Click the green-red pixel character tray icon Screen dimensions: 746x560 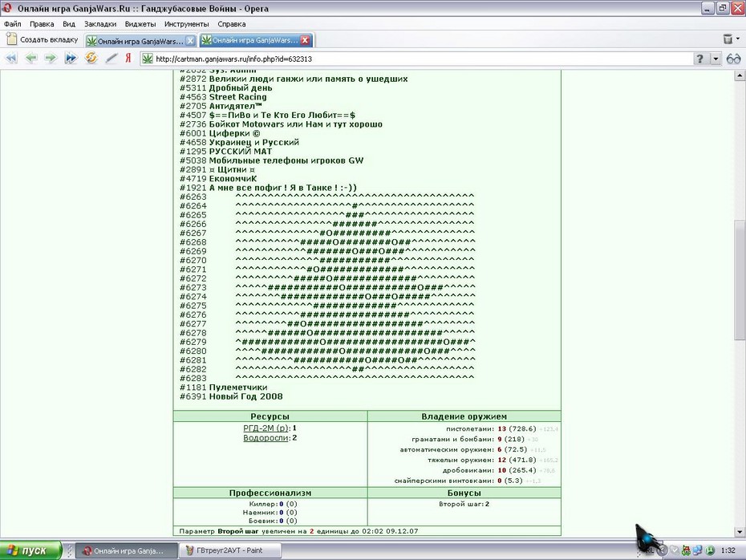tap(686, 550)
